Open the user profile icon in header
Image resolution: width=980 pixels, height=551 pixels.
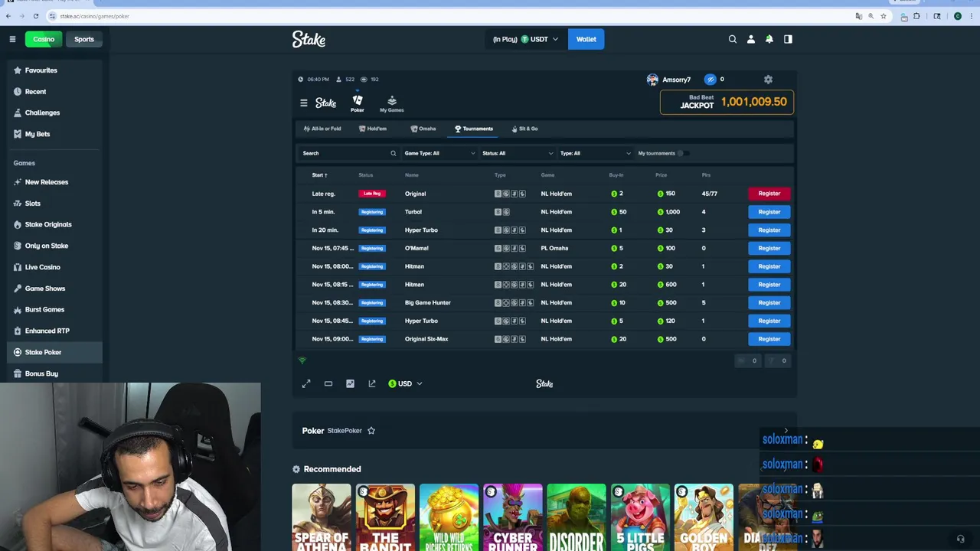[751, 39]
